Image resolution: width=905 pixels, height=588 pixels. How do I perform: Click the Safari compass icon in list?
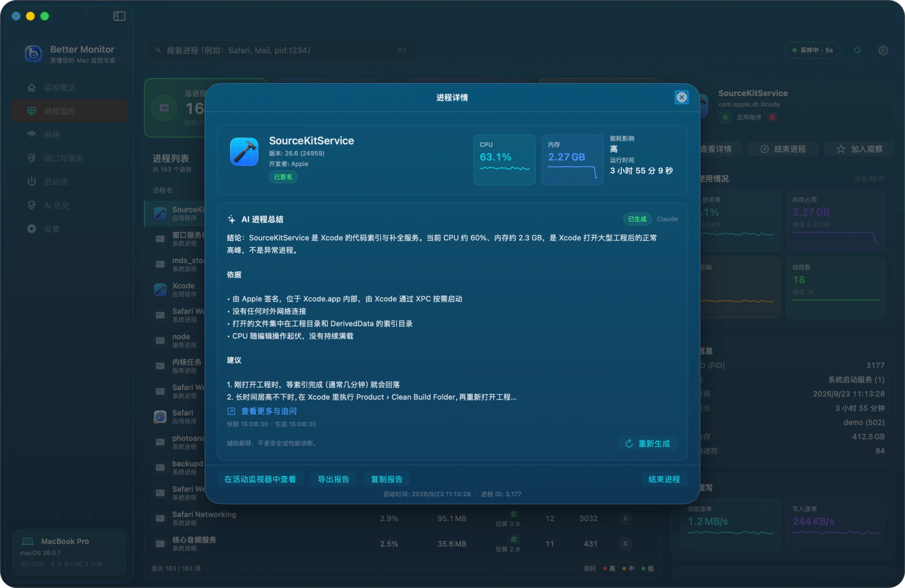pos(160,416)
